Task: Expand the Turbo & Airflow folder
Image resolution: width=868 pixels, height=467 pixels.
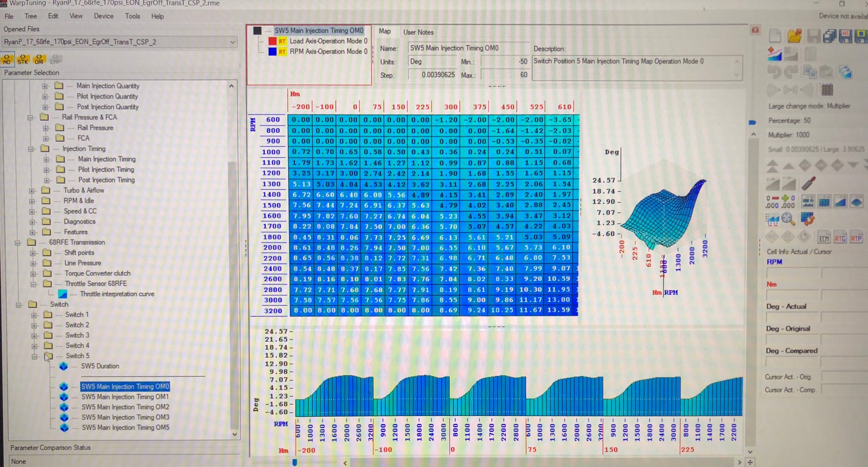Action: coord(32,191)
